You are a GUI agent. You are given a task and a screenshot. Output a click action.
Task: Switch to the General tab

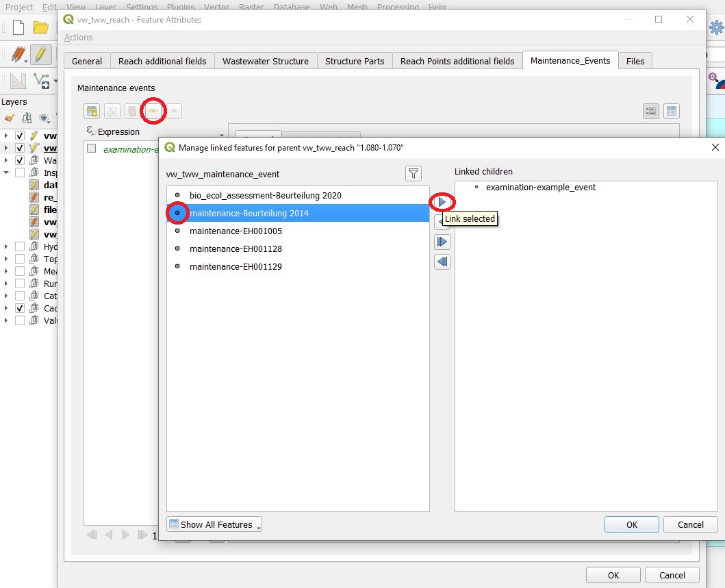point(87,61)
